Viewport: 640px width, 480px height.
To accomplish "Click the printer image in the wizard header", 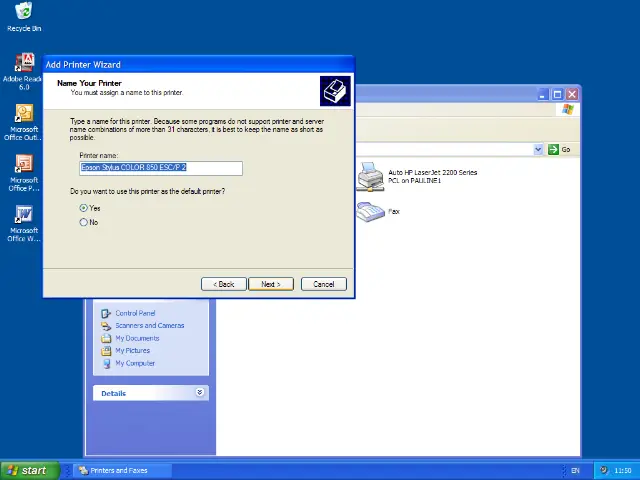I will (x=335, y=91).
